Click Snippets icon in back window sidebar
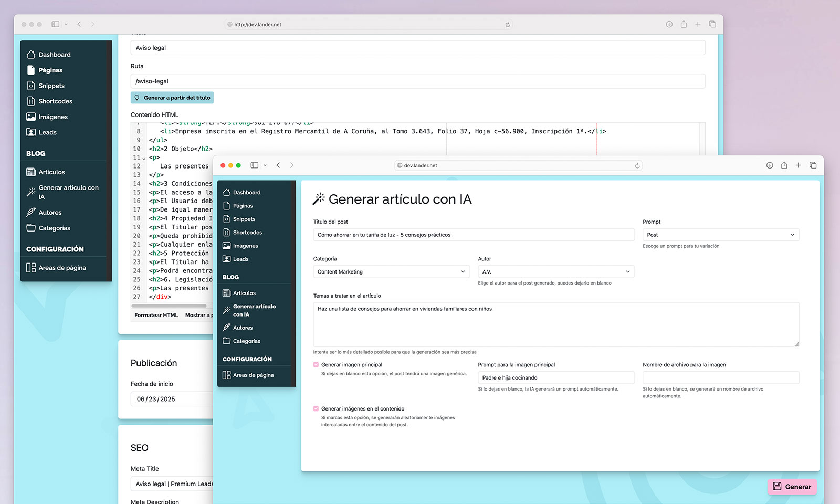840x504 pixels. pyautogui.click(x=31, y=86)
